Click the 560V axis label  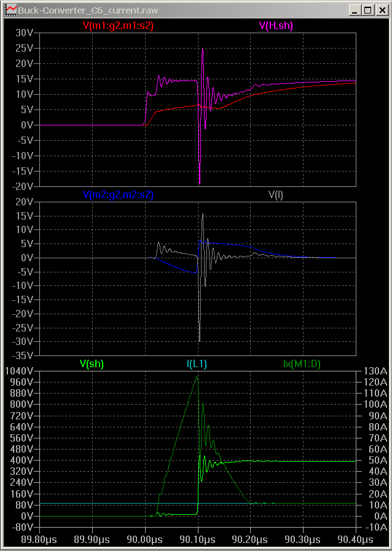[x=23, y=438]
